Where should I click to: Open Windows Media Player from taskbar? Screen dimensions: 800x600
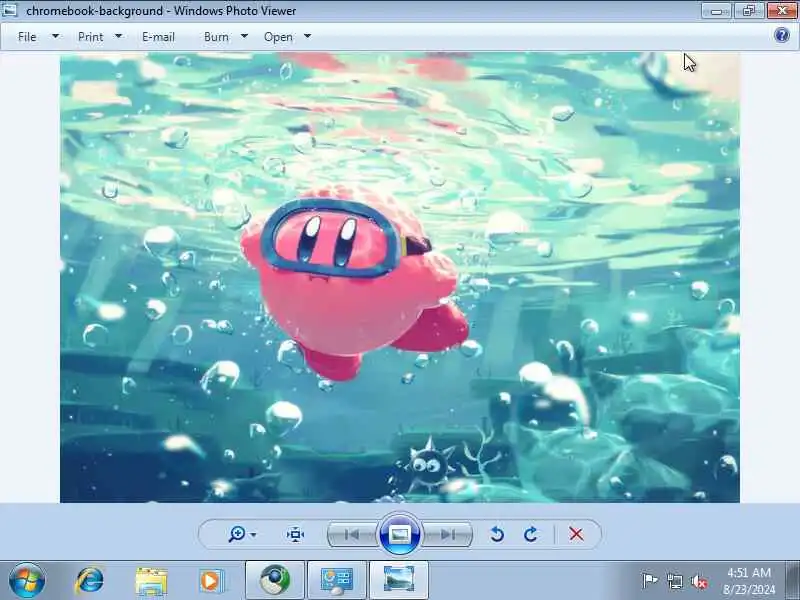(x=211, y=581)
